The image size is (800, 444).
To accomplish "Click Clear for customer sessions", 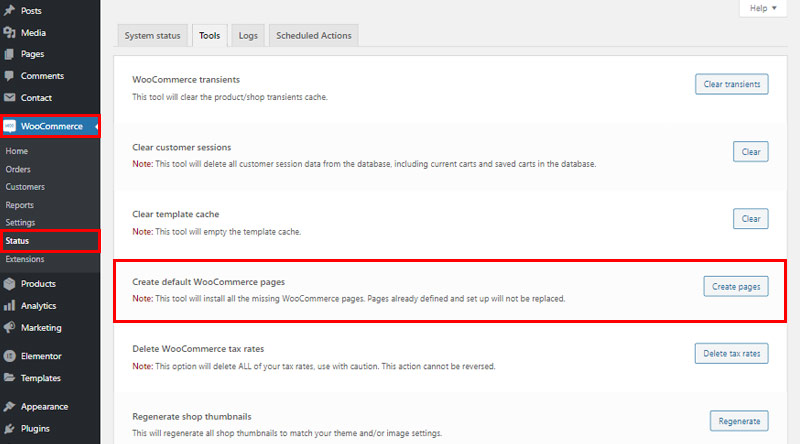I will (x=751, y=152).
